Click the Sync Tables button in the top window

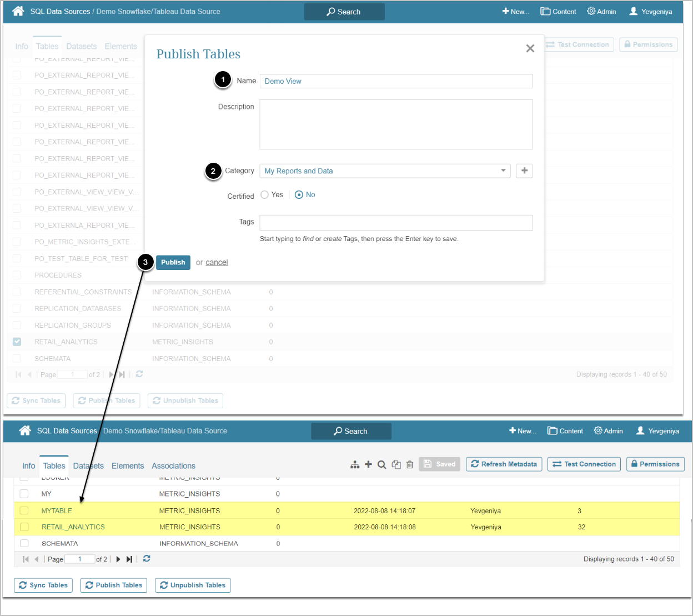(x=36, y=400)
